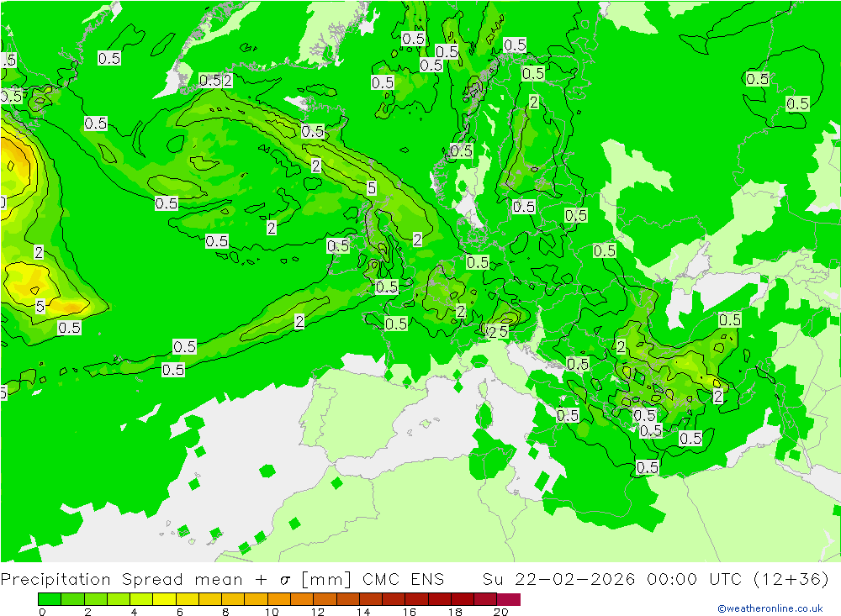Click the legend tick label "8"

pos(225,612)
